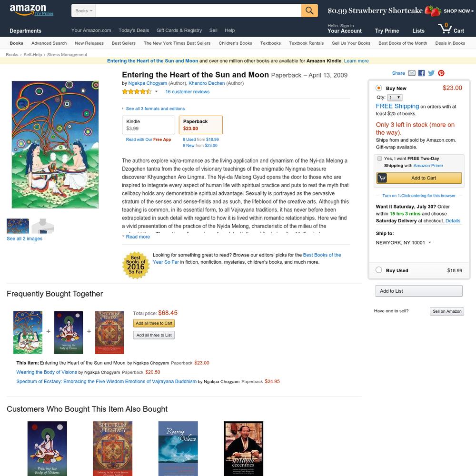This screenshot has width=476, height=476.
Task: Pin this book on Pinterest
Action: [x=441, y=73]
